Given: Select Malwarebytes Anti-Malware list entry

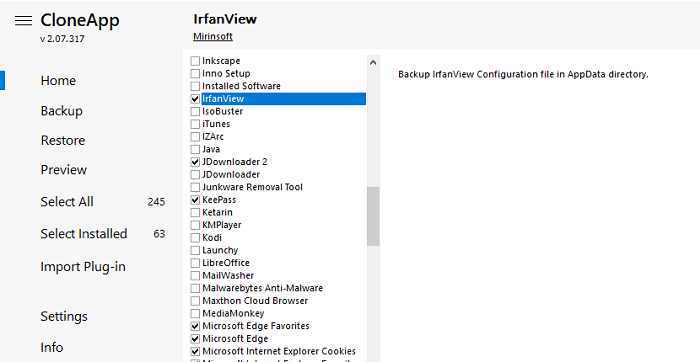Looking at the screenshot, I should pos(262,288).
